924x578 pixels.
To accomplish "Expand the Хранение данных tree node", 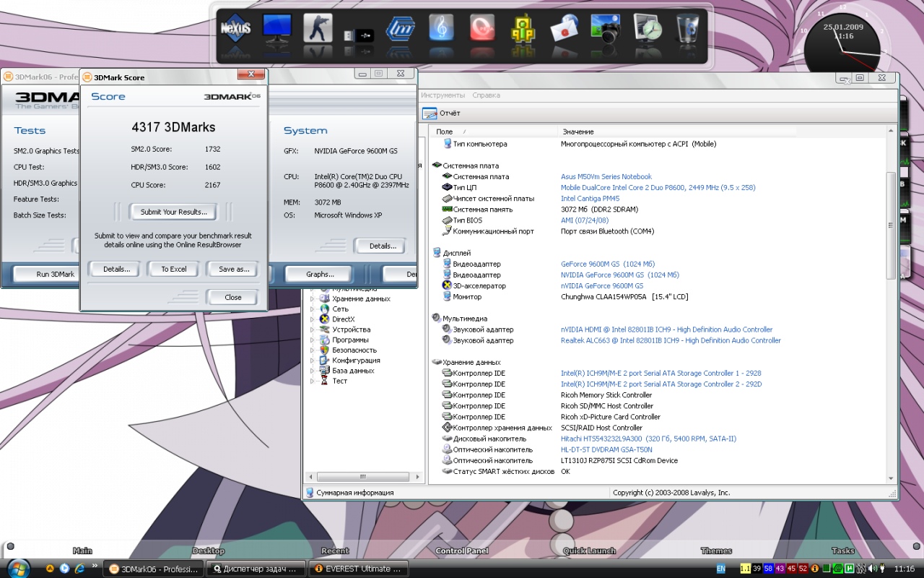I will [x=313, y=299].
